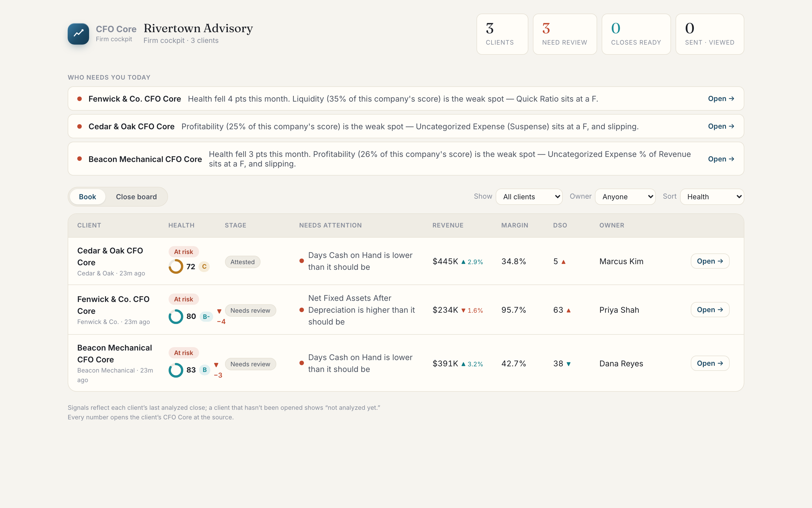Viewport: 812px width, 508px height.
Task: Click attention dot in Beacon Mechanical table row
Action: (302, 363)
